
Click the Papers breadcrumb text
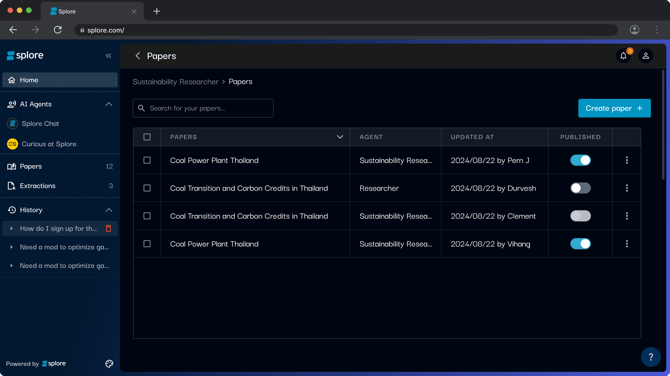(240, 82)
